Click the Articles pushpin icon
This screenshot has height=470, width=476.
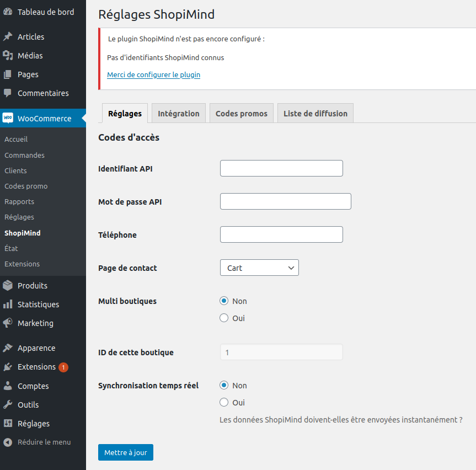coord(8,37)
